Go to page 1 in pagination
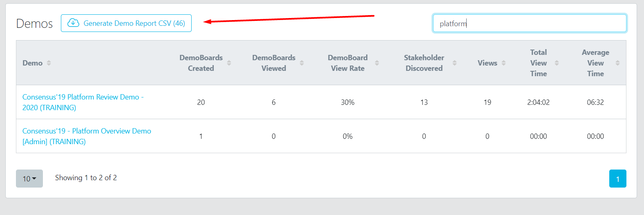Screen dimensions: 644x215 [617, 179]
